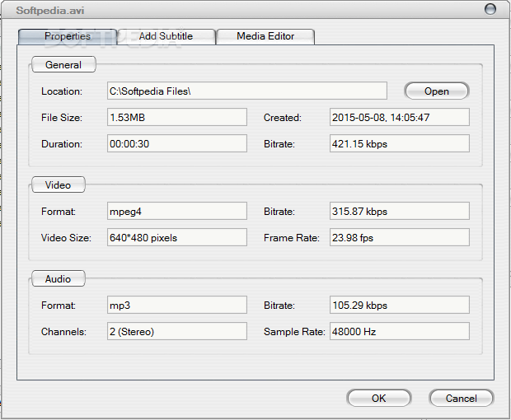Select the Location path field
The width and height of the screenshot is (511, 420).
(247, 91)
